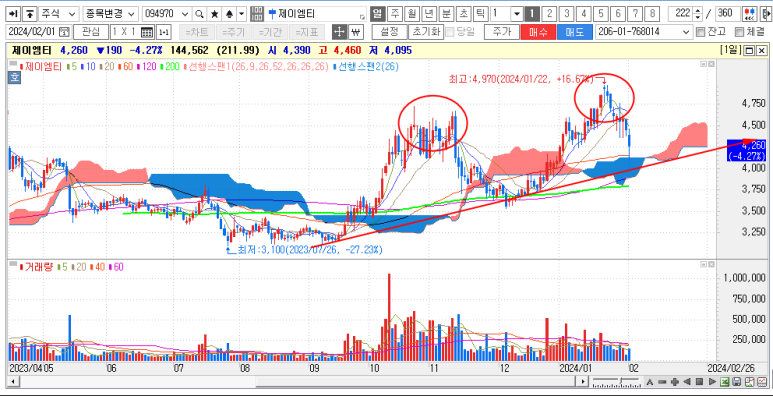Click the grid icon before 제이엠티 name
The height and width of the screenshot is (396, 773).
(257, 13)
